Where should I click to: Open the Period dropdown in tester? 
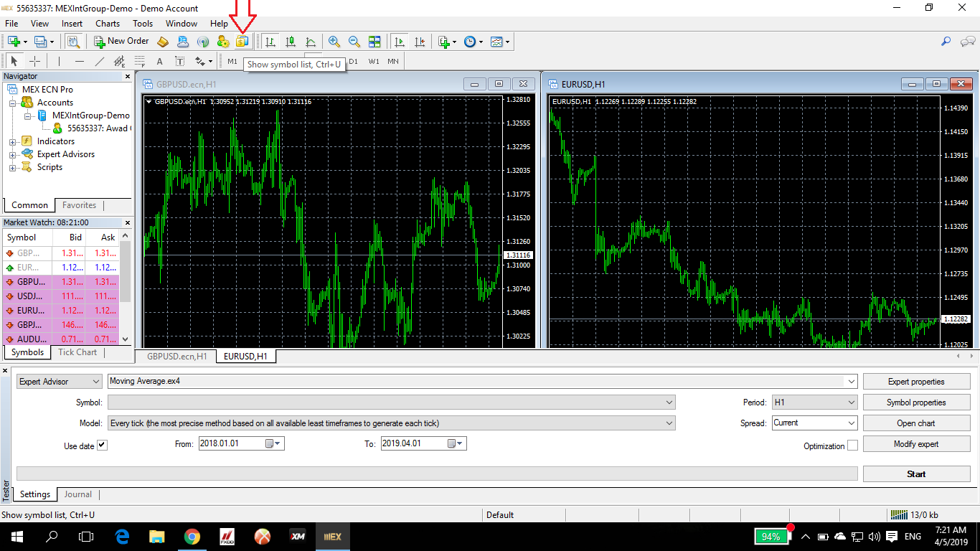814,402
